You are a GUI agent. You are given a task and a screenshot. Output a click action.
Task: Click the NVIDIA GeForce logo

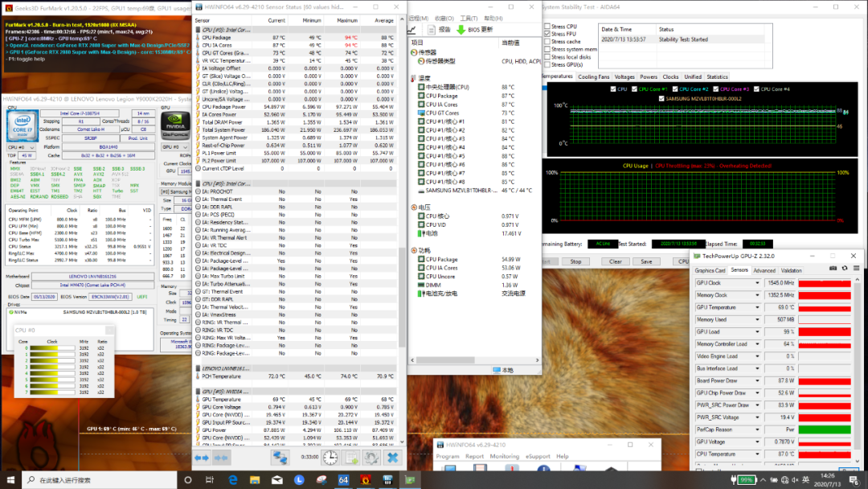[x=175, y=125]
